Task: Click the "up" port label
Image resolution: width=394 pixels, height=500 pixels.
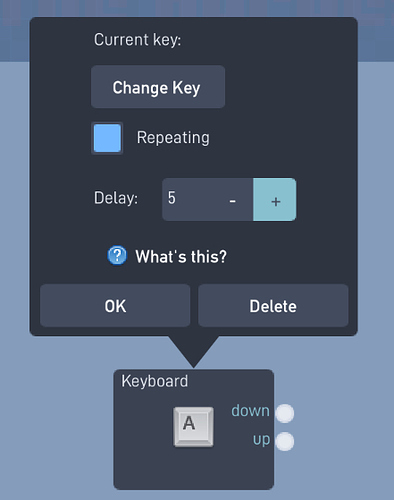Action: pos(261,440)
